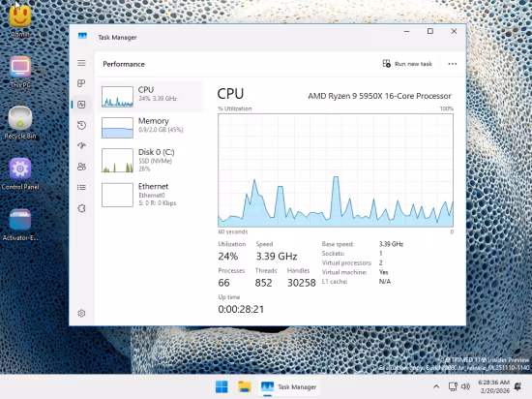Click the CPU utilization graph
Image resolution: width=532 pixels, height=399 pixels.
point(336,170)
